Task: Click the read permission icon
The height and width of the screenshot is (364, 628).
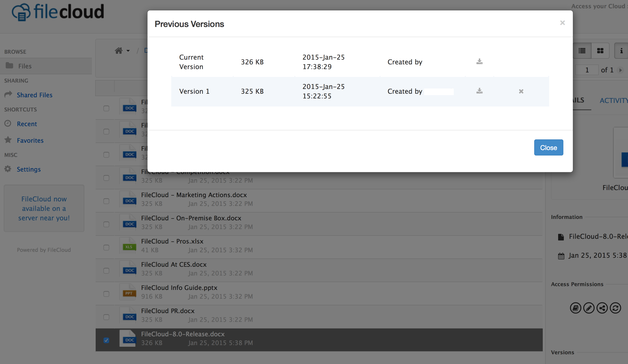Action: point(575,308)
